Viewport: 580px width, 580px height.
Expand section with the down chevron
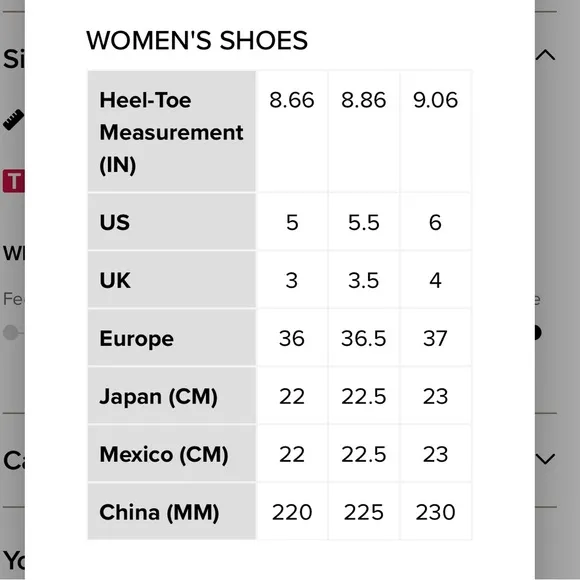(x=545, y=459)
